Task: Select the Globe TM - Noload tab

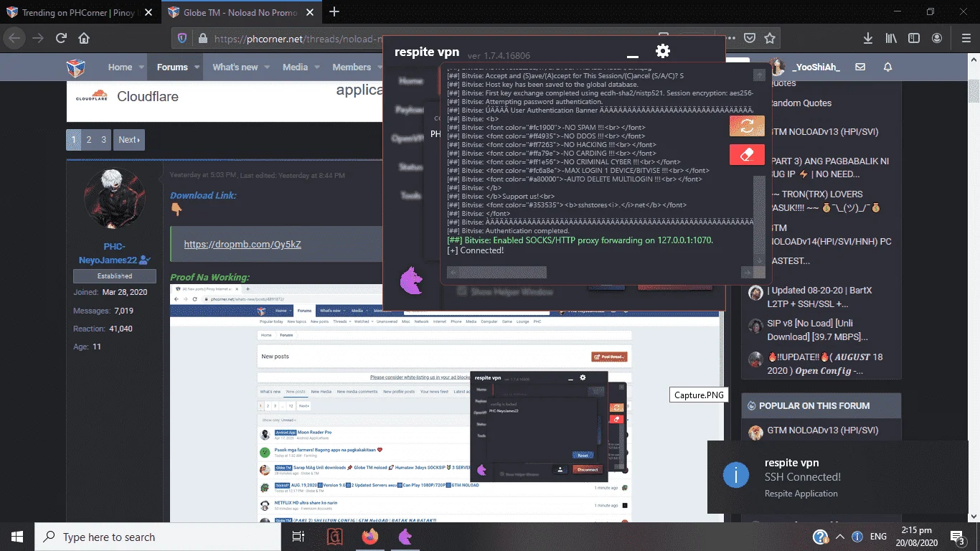Action: 242,12
